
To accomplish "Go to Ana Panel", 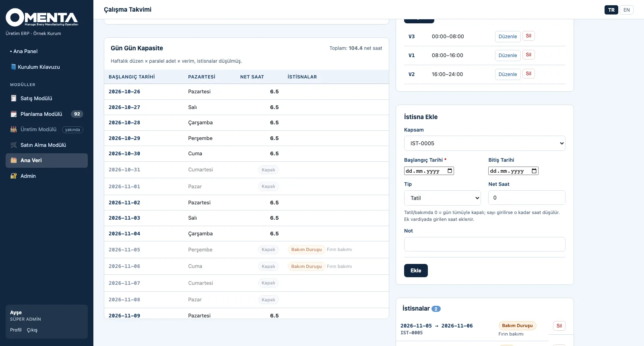I will pyautogui.click(x=47, y=51).
